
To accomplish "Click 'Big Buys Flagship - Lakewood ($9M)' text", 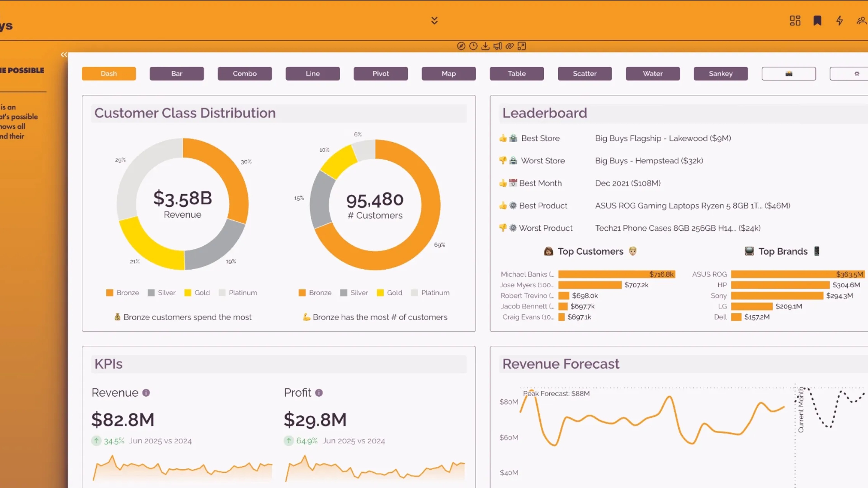I will click(663, 138).
